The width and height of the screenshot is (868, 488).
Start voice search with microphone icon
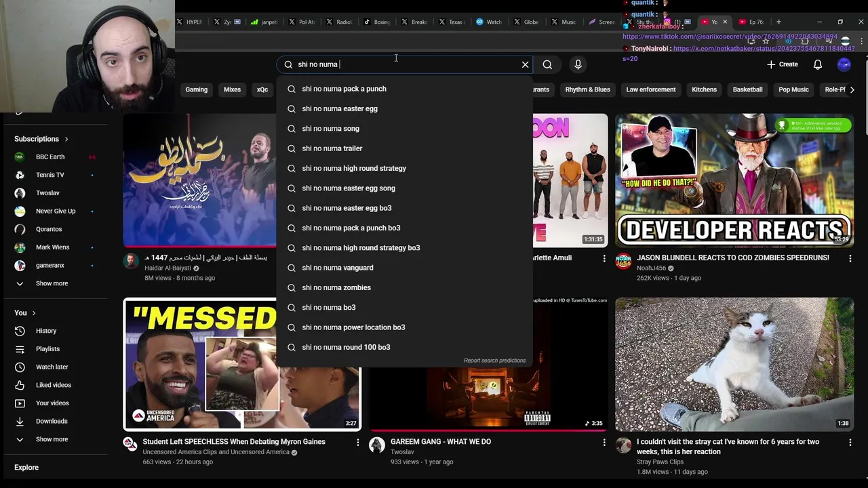[578, 64]
